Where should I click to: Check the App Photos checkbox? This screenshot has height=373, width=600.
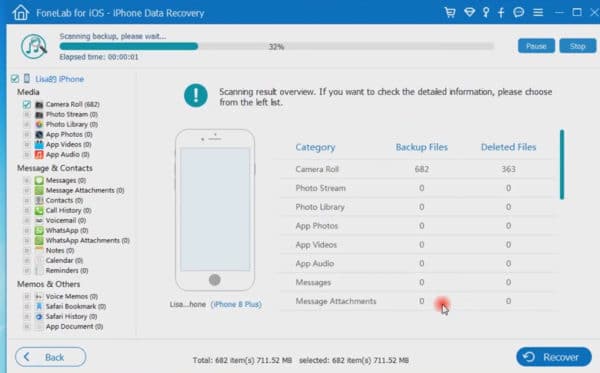(27, 134)
